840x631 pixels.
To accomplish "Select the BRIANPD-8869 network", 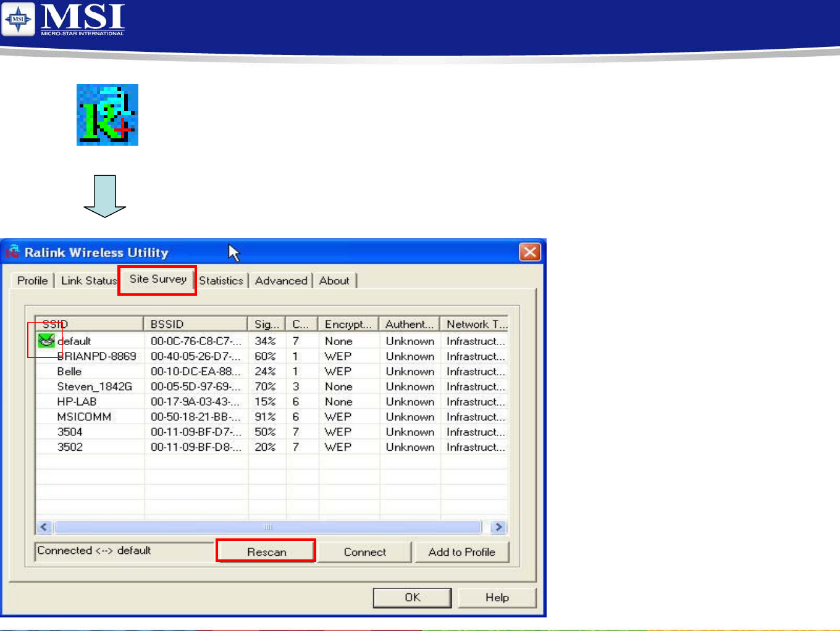I will coord(272,356).
